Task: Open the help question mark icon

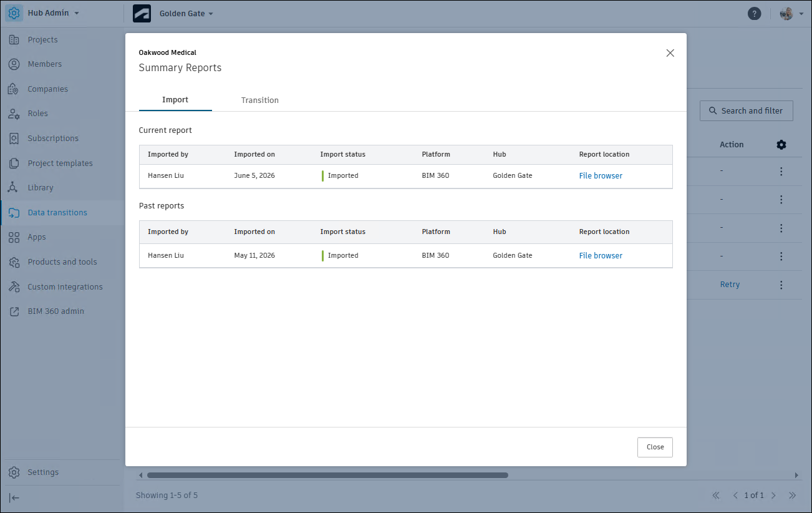Action: [754, 13]
